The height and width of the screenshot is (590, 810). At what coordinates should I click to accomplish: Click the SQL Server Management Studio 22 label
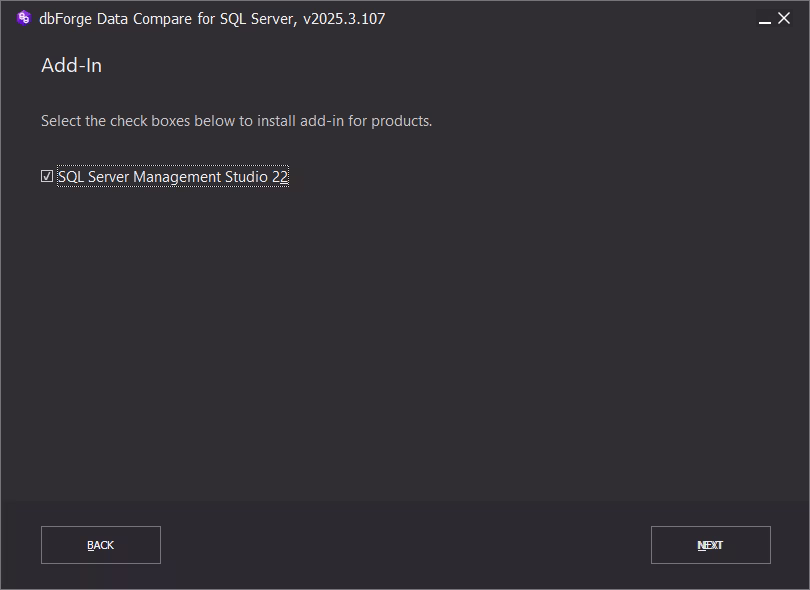click(x=172, y=176)
